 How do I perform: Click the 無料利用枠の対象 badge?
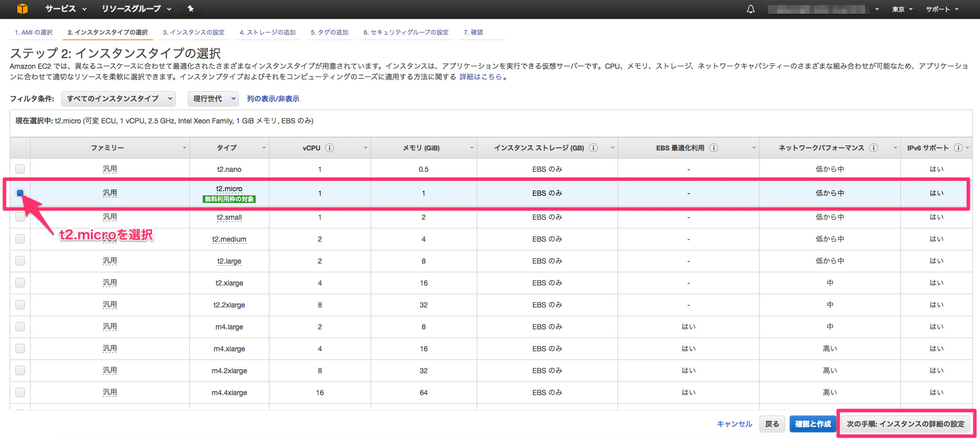[x=229, y=199]
